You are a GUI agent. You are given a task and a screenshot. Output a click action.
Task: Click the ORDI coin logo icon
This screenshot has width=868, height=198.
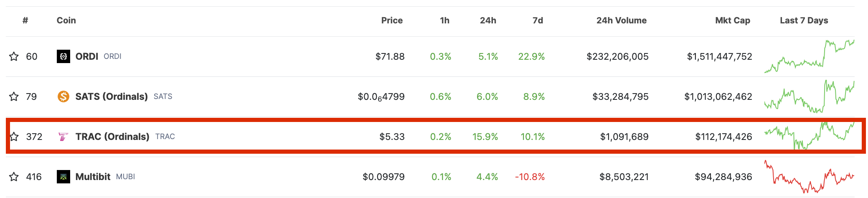coord(63,56)
